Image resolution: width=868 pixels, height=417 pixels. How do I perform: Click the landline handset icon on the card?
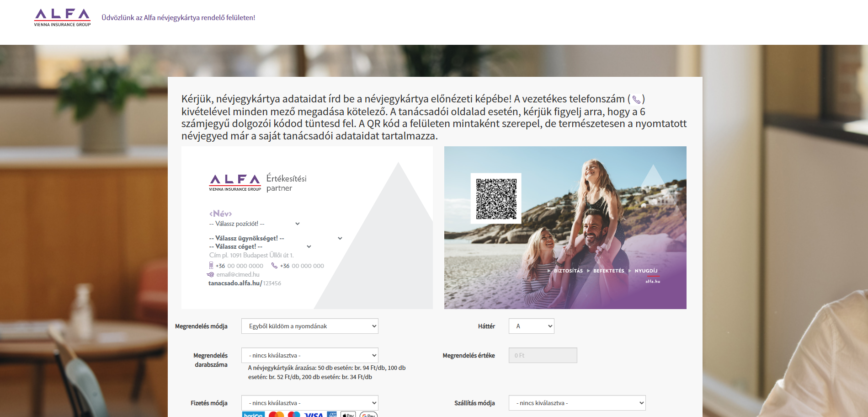274,266
